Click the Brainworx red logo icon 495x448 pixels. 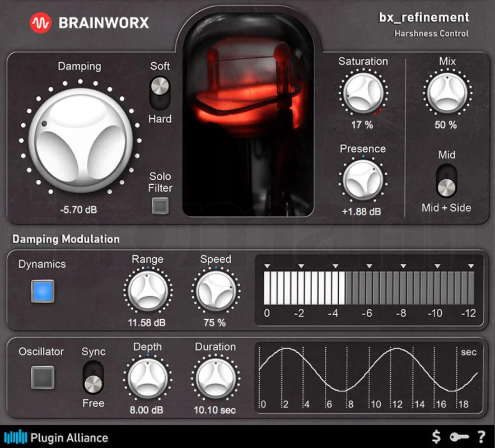pyautogui.click(x=40, y=23)
